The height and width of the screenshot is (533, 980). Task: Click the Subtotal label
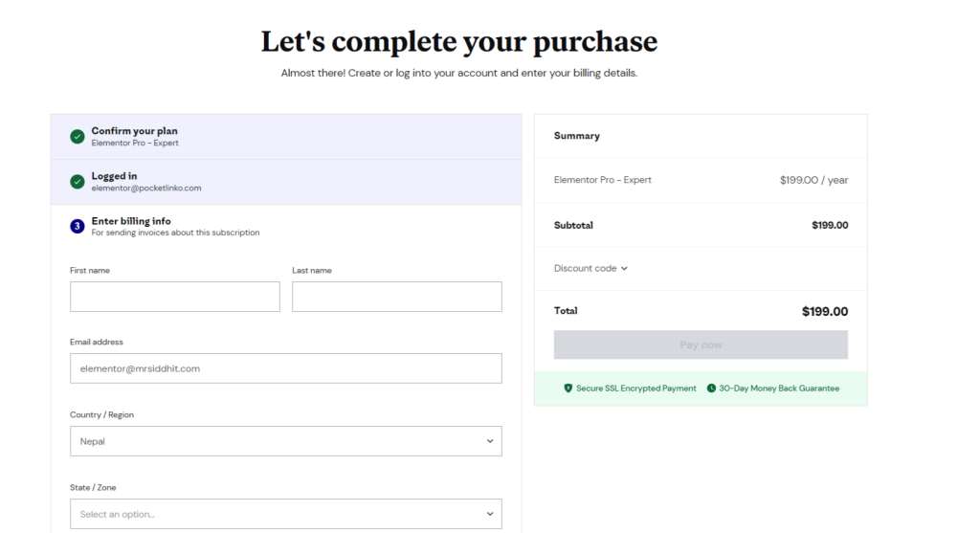tap(573, 225)
